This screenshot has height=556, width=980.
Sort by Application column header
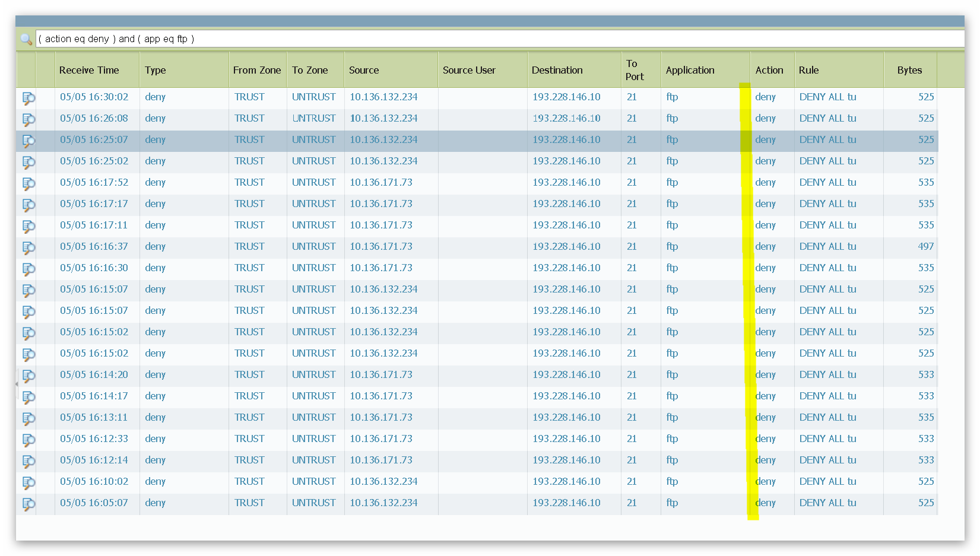coord(705,70)
